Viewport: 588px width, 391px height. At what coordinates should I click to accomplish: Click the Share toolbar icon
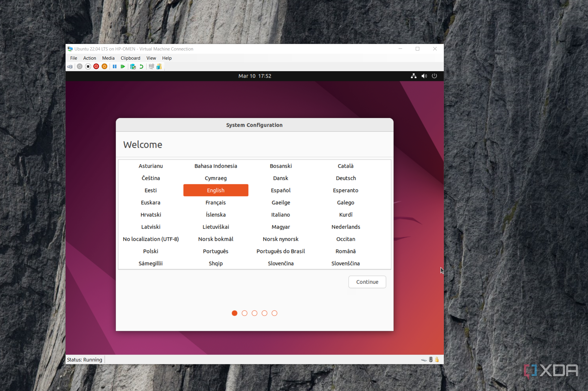point(159,67)
